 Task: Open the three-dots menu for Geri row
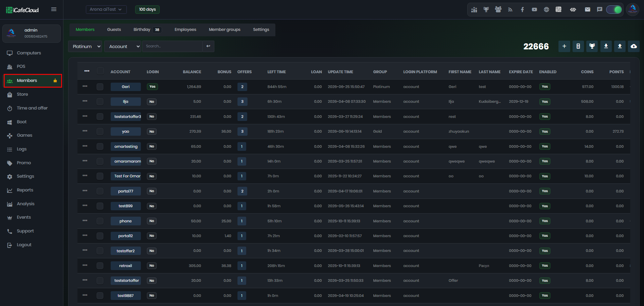coord(85,86)
